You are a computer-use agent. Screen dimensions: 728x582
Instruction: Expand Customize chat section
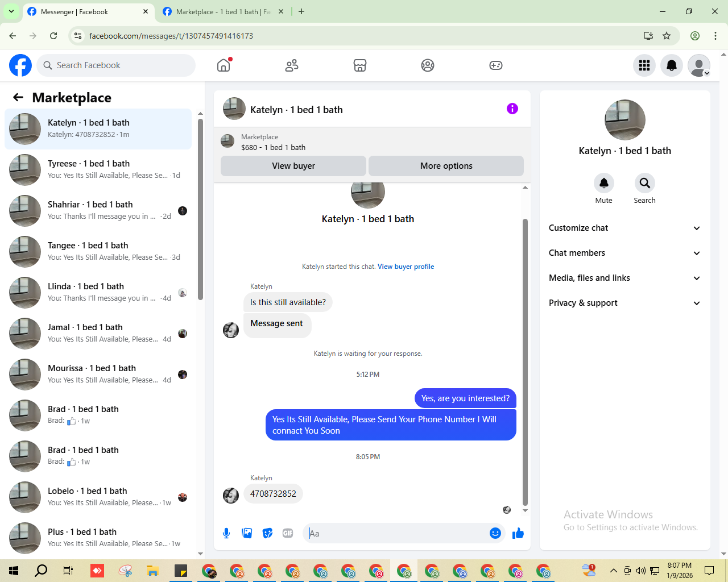tap(624, 228)
